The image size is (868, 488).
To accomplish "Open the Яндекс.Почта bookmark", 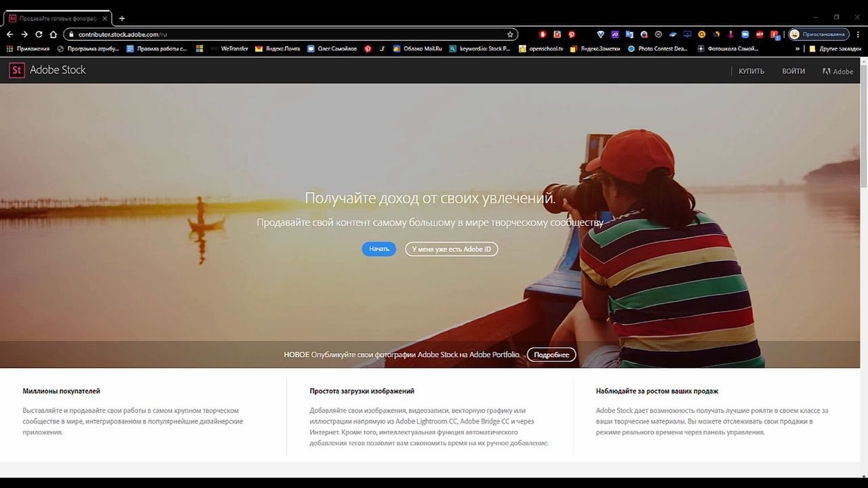I will tap(277, 49).
